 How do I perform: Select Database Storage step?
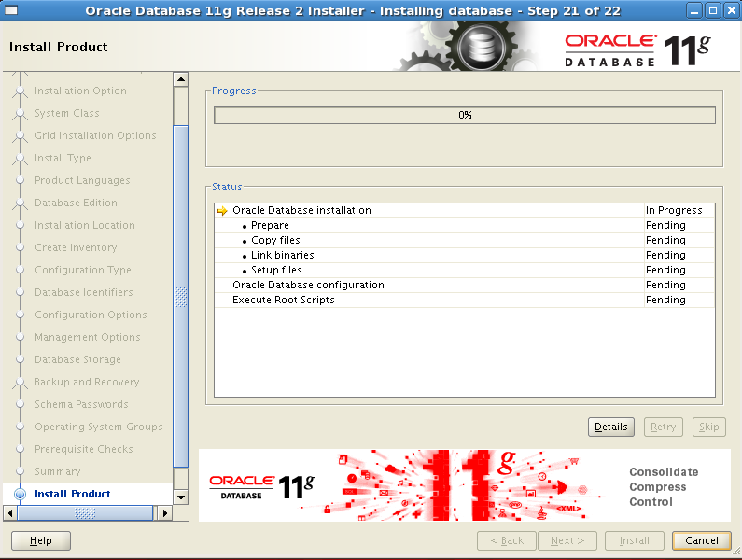click(77, 359)
